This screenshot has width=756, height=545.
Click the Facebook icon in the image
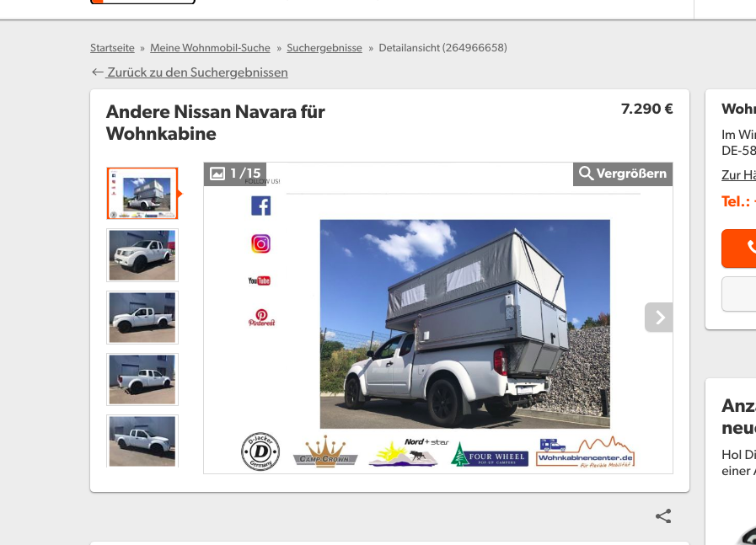(260, 206)
